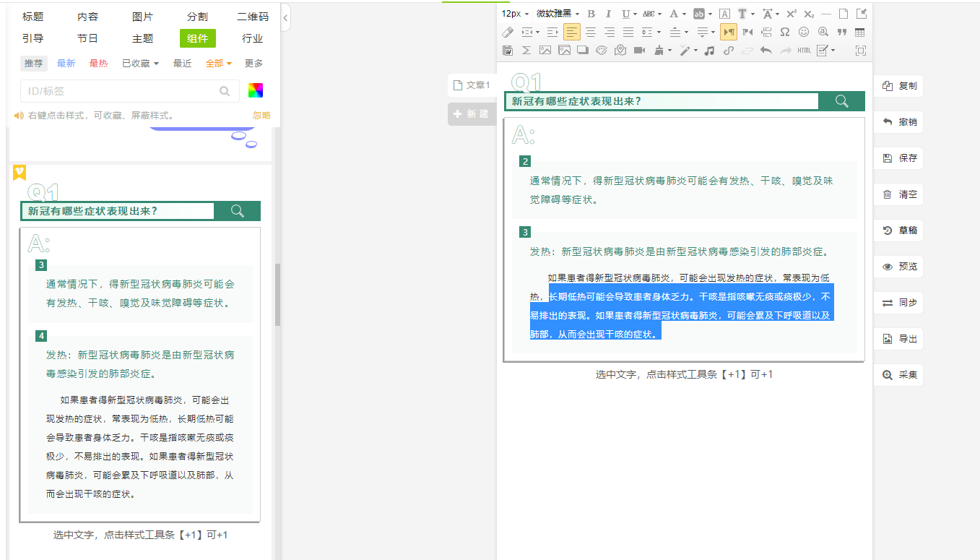Toggle text border frame option
This screenshot has width=980, height=560.
[724, 14]
